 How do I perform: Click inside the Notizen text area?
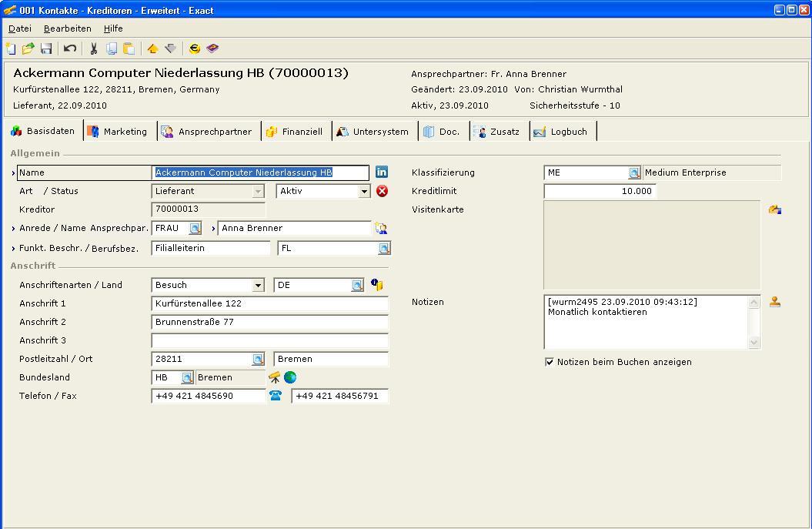point(646,322)
